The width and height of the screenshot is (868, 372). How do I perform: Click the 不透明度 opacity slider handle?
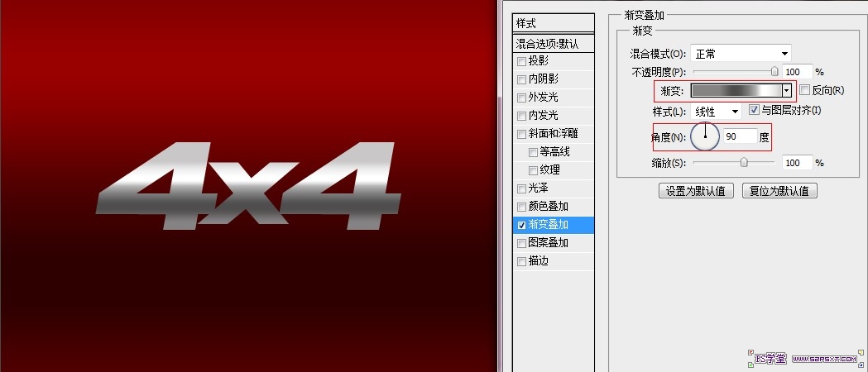coord(774,71)
